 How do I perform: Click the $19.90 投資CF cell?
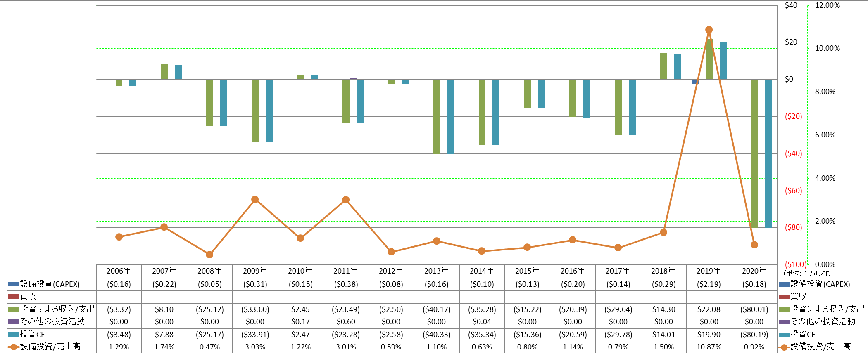tap(709, 335)
